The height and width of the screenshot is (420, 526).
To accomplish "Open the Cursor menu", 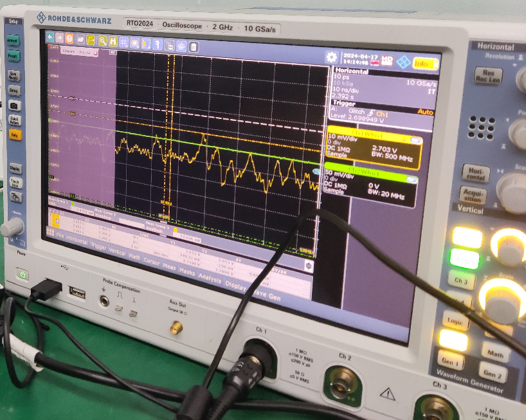I will (152, 262).
